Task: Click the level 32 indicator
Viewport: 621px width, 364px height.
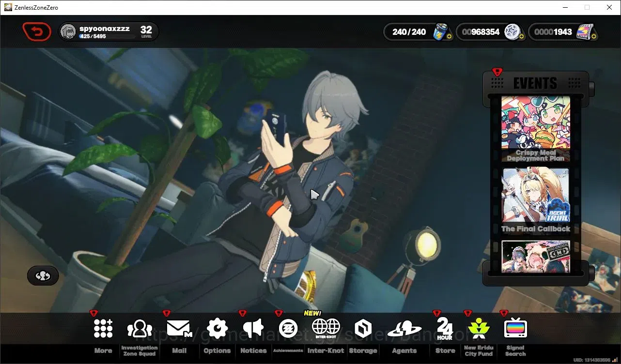Action: [146, 32]
